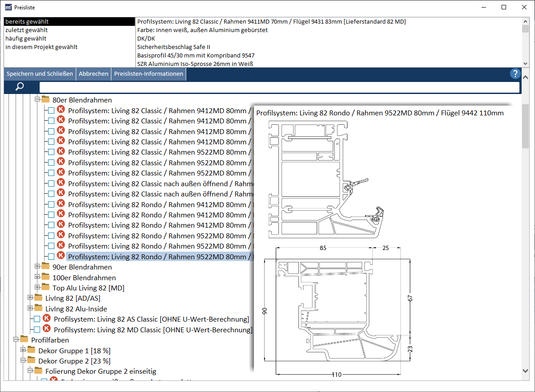Click the red K icon beside Living 82 AS Classic

click(47, 319)
